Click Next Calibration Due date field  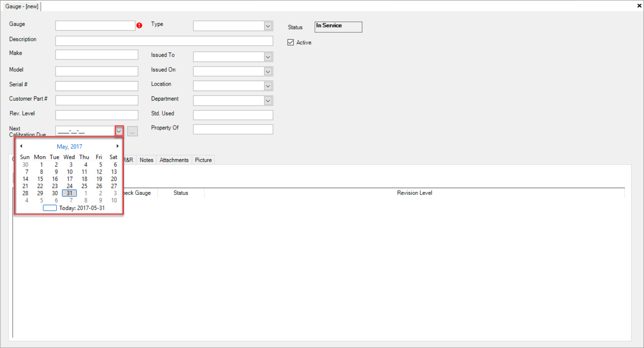[x=85, y=131]
